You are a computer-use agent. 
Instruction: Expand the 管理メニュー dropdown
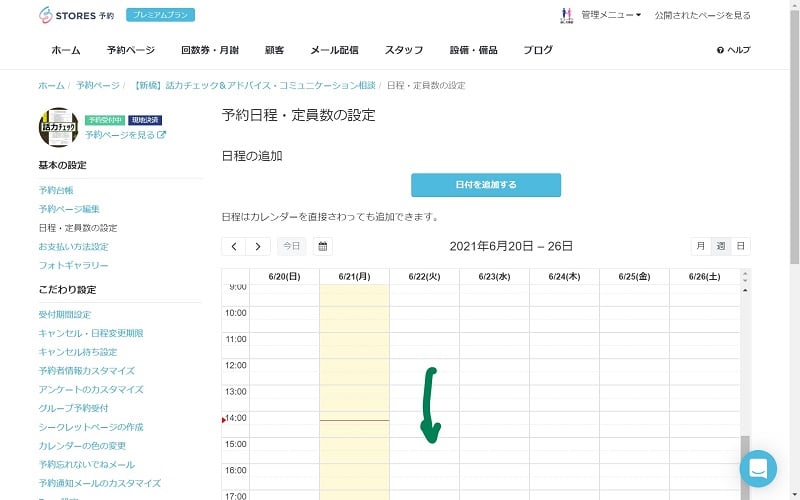point(611,15)
